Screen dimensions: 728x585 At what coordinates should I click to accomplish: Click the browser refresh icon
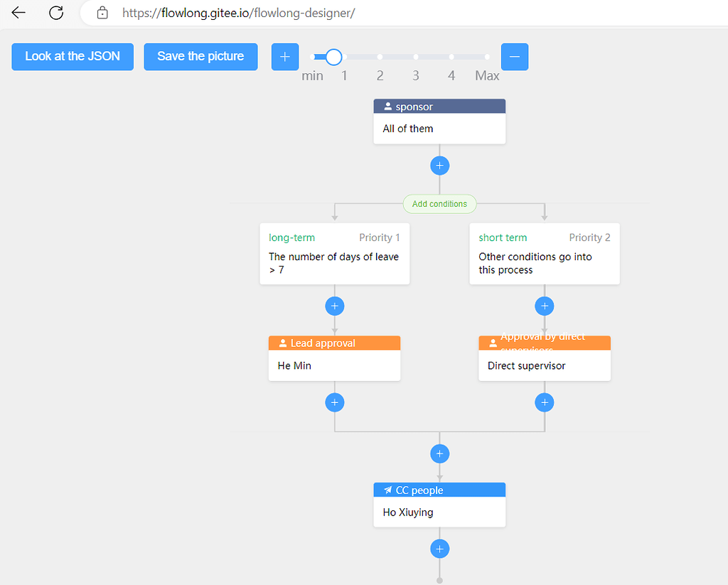point(55,13)
